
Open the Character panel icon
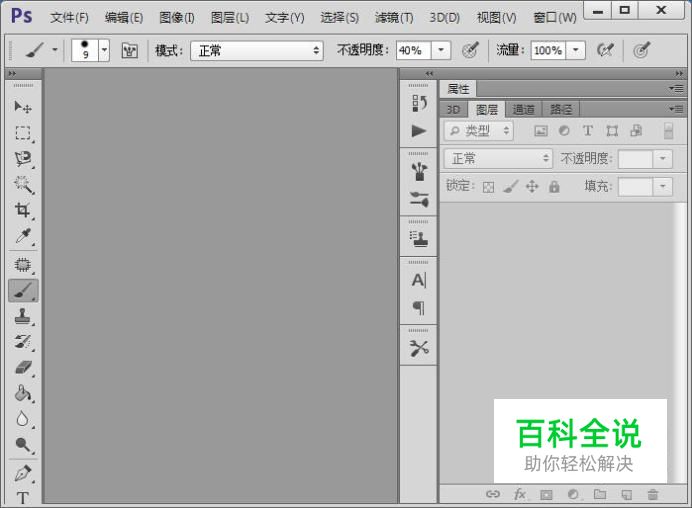click(x=419, y=280)
